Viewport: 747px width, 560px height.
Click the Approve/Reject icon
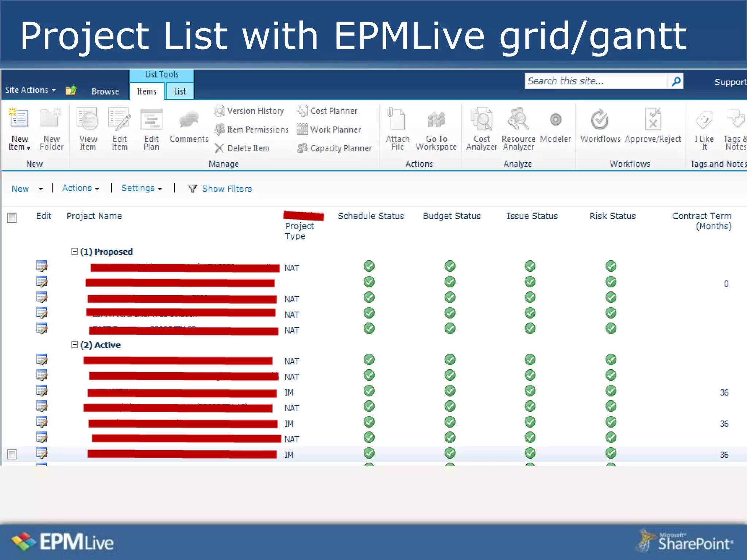tap(653, 118)
